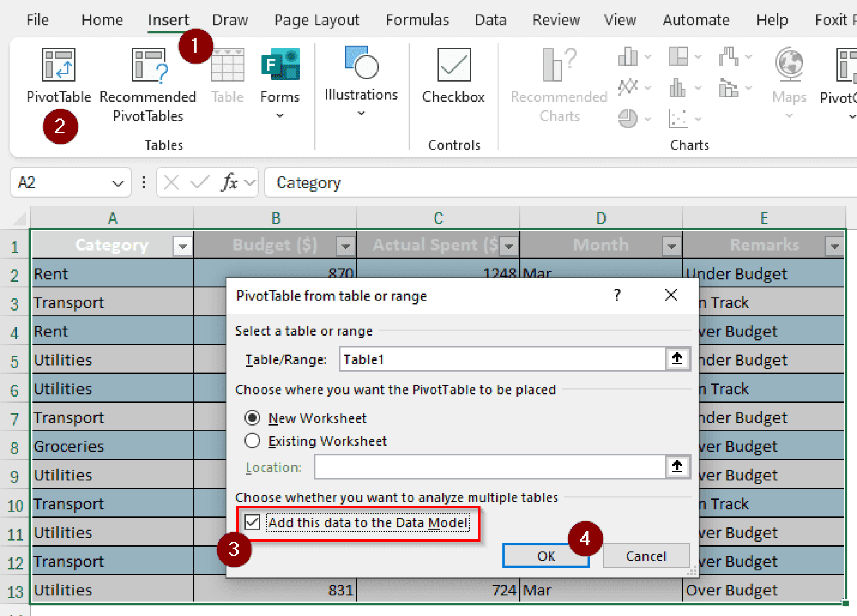Open the Category column filter dropdown
The image size is (857, 616).
[182, 246]
